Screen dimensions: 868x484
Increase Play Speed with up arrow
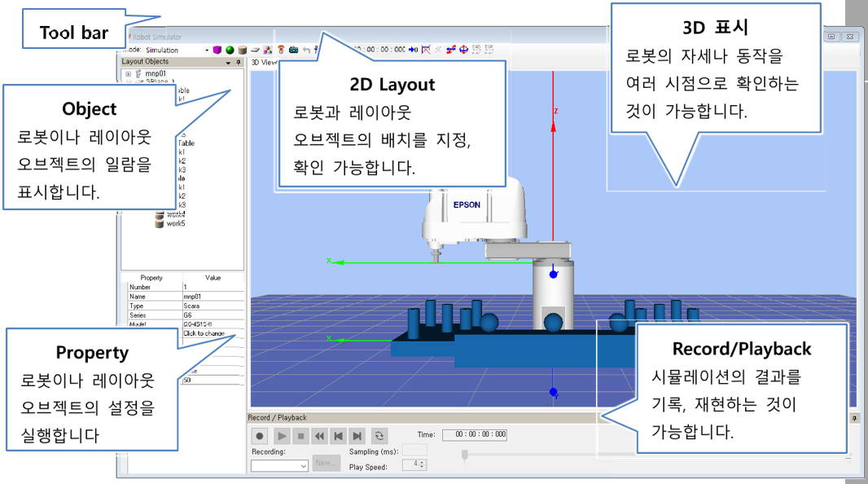pos(423,462)
